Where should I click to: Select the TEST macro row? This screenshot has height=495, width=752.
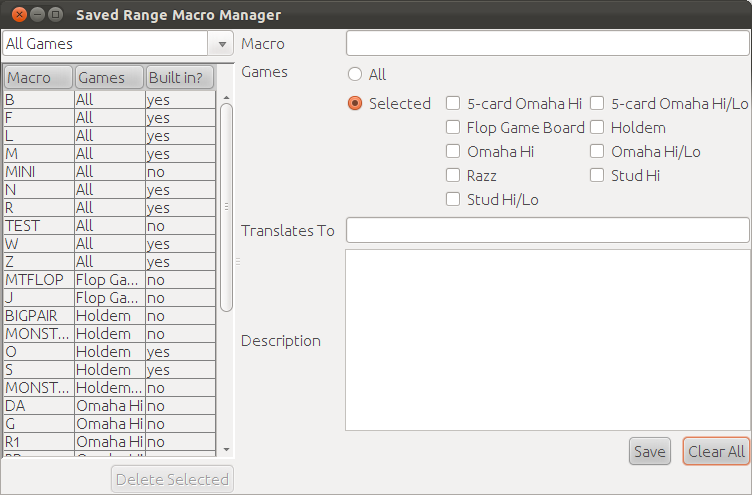point(110,226)
